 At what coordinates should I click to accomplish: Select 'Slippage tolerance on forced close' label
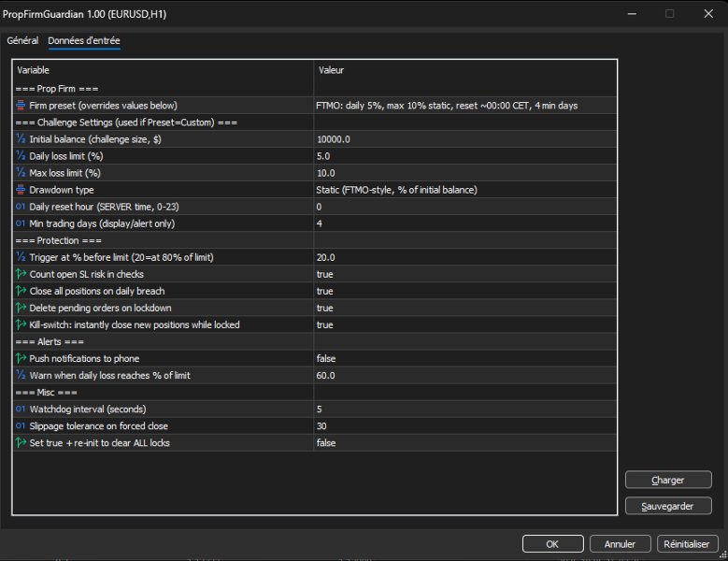[98, 425]
